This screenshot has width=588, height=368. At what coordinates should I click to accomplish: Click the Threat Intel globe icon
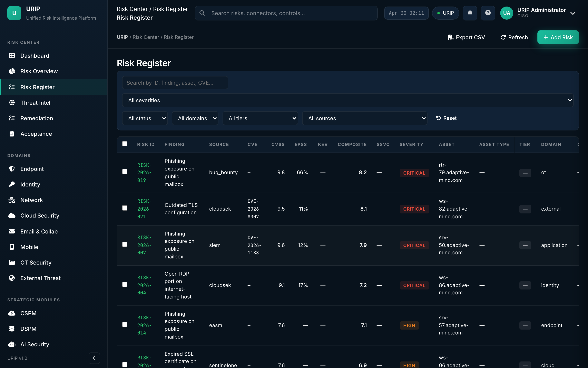click(12, 103)
